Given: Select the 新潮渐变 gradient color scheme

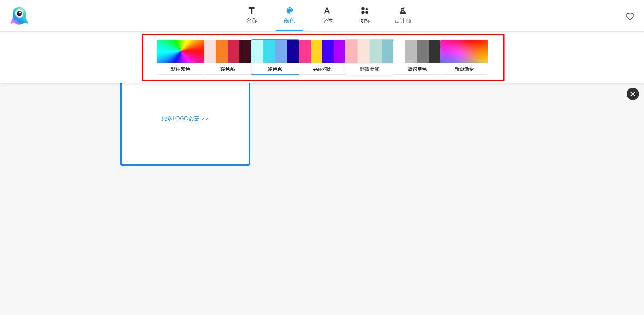Looking at the screenshot, I should pos(464,68).
